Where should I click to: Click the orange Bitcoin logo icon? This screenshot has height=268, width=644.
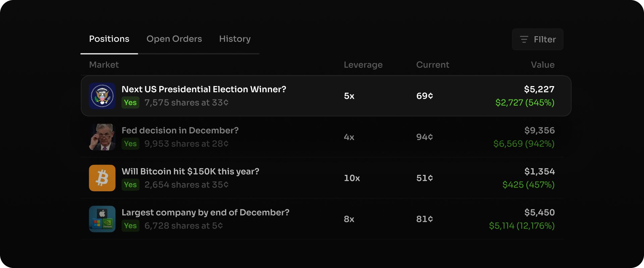102,178
